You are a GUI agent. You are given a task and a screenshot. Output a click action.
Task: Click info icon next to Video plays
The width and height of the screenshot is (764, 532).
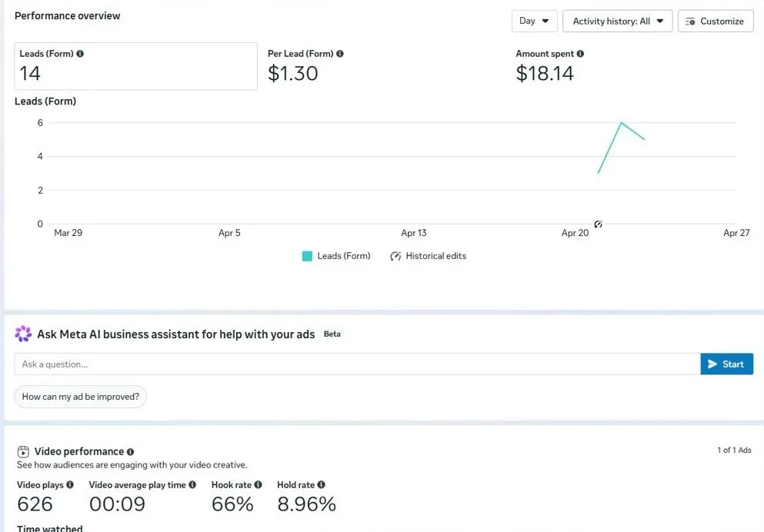70,485
